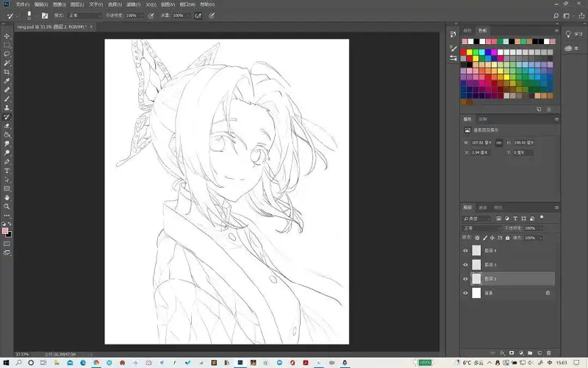Hide the 背景 background layer

pyautogui.click(x=466, y=293)
